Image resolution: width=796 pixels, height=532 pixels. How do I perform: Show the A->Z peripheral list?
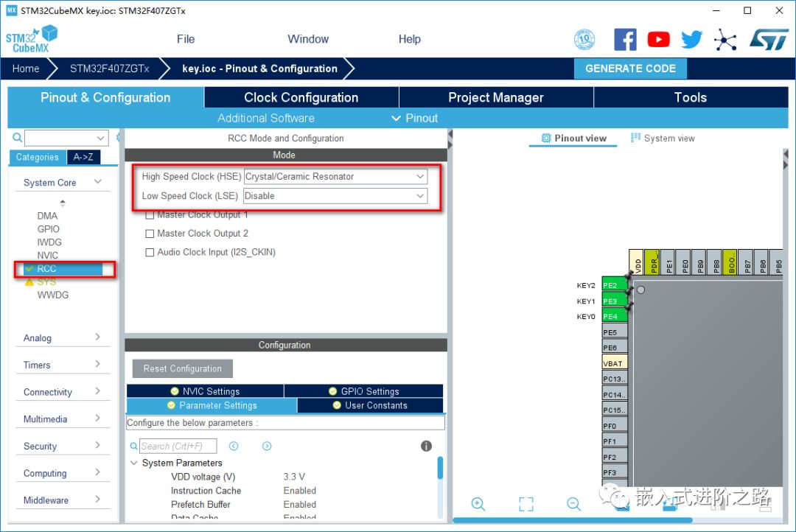83,158
